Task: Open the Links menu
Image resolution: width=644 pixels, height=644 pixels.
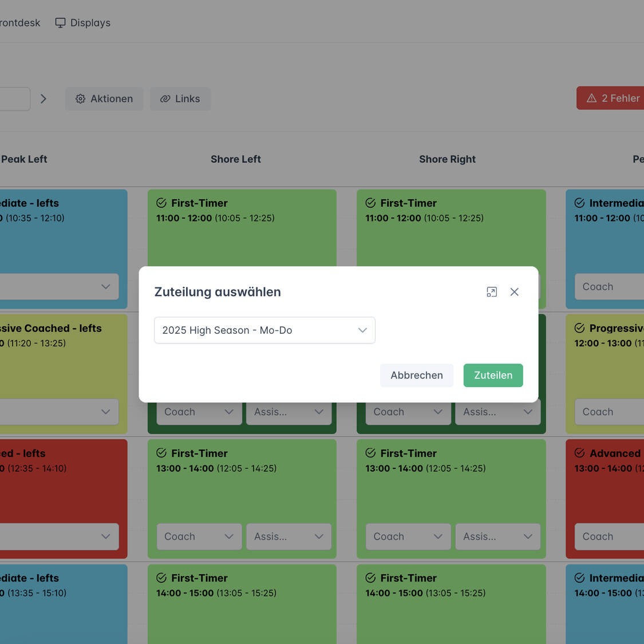Action: pos(180,99)
